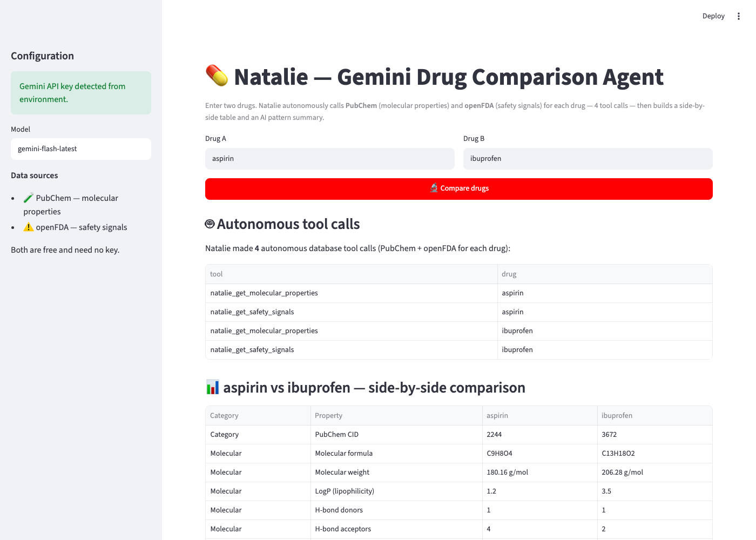This screenshot has width=756, height=540.
Task: Select natalie_get_safety_signals cell in the aspirin row
Action: pos(352,312)
